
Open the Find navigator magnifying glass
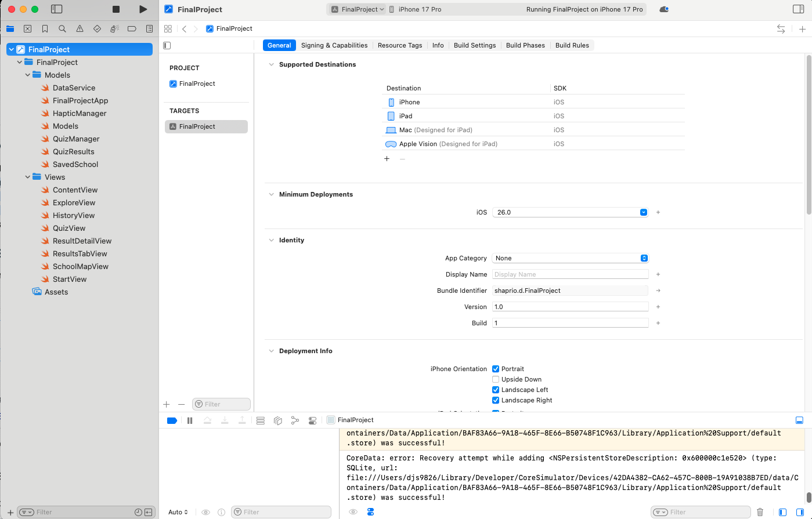62,28
